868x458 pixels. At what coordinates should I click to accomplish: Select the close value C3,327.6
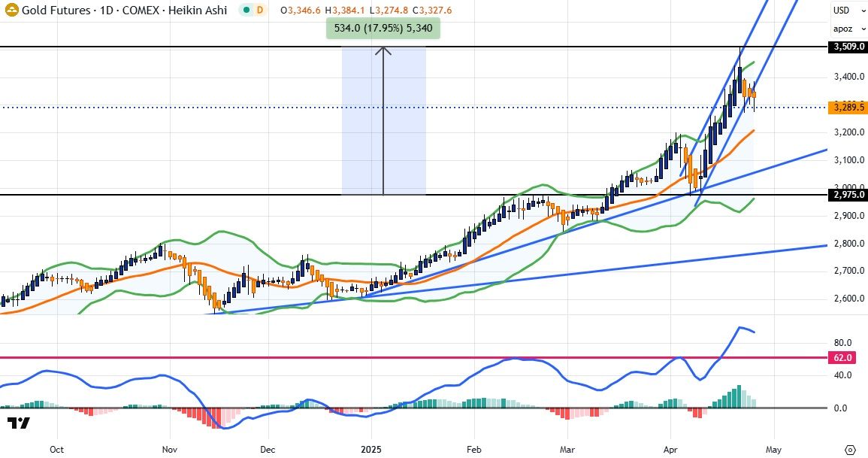click(x=431, y=11)
